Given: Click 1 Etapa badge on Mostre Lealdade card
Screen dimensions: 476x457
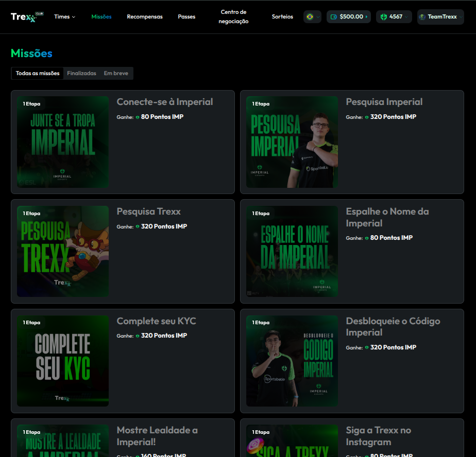Looking at the screenshot, I should tap(31, 432).
